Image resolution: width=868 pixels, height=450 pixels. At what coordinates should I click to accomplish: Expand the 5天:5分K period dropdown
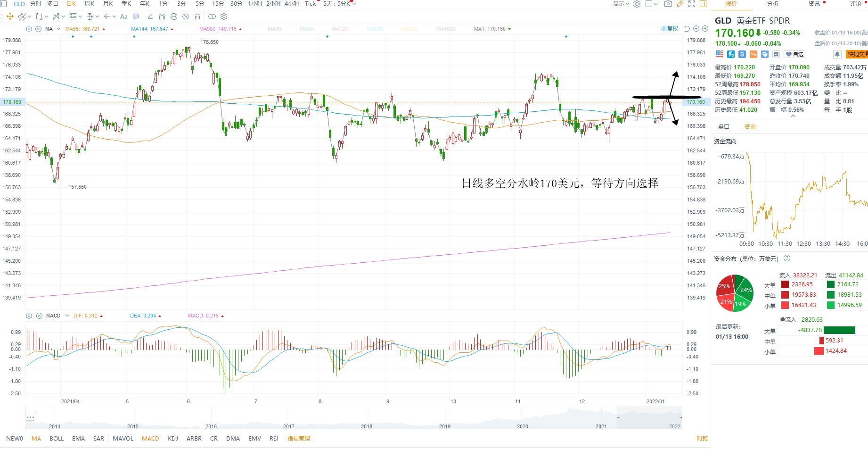[339, 4]
